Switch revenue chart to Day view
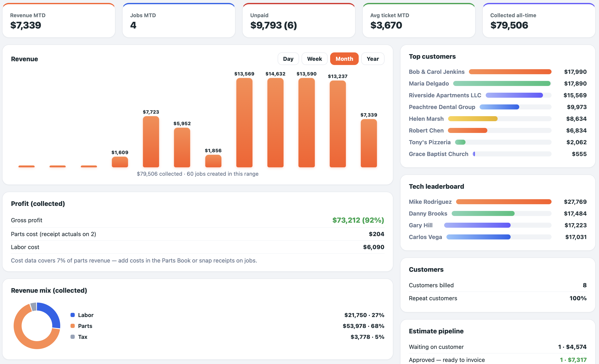The image size is (599, 364). (288, 59)
